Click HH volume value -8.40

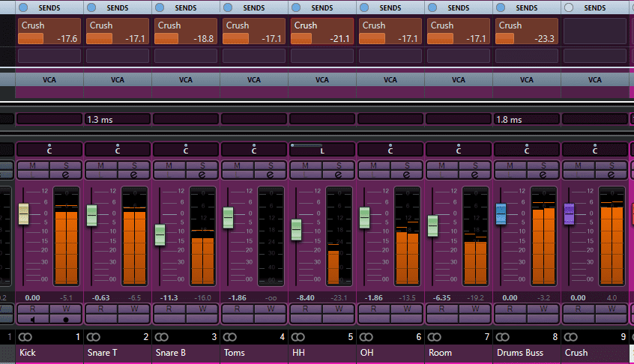[x=306, y=298]
